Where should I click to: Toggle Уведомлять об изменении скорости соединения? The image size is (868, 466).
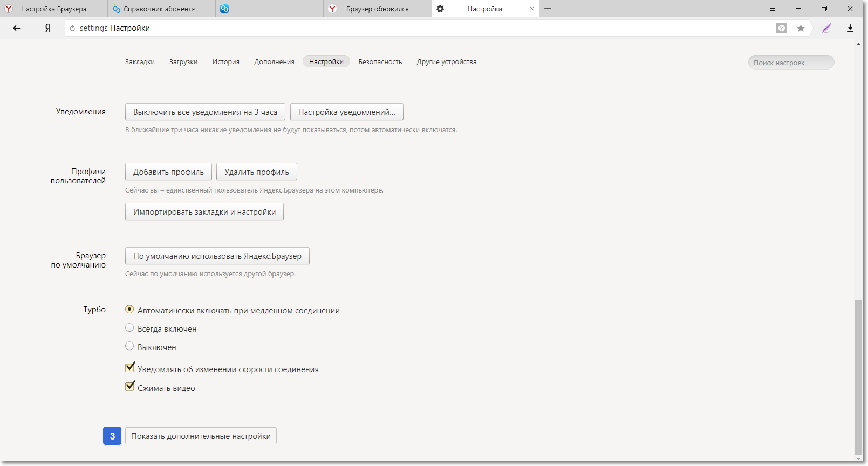[x=129, y=368]
